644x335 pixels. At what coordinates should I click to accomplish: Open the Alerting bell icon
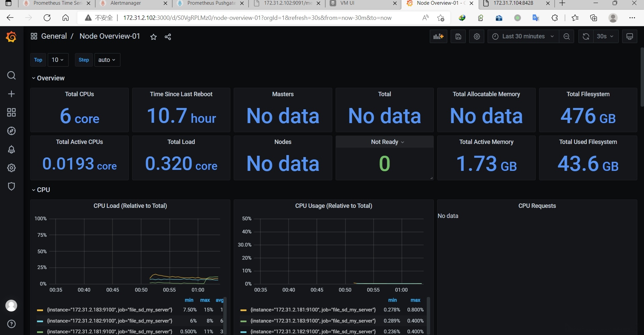pos(11,149)
